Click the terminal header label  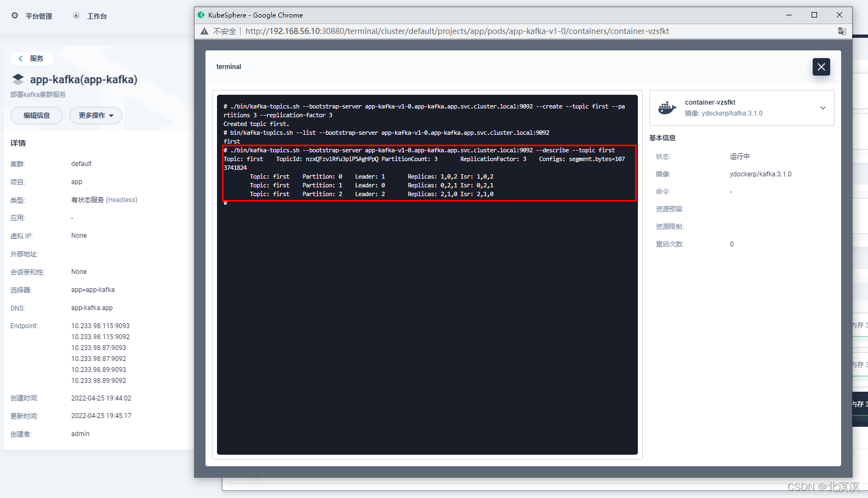pos(229,67)
